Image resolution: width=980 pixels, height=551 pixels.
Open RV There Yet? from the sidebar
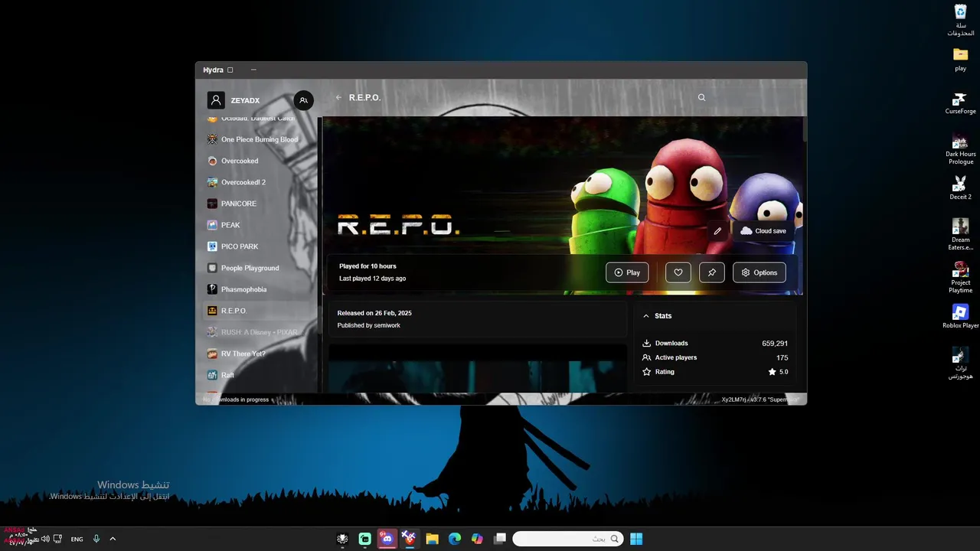(x=256, y=354)
